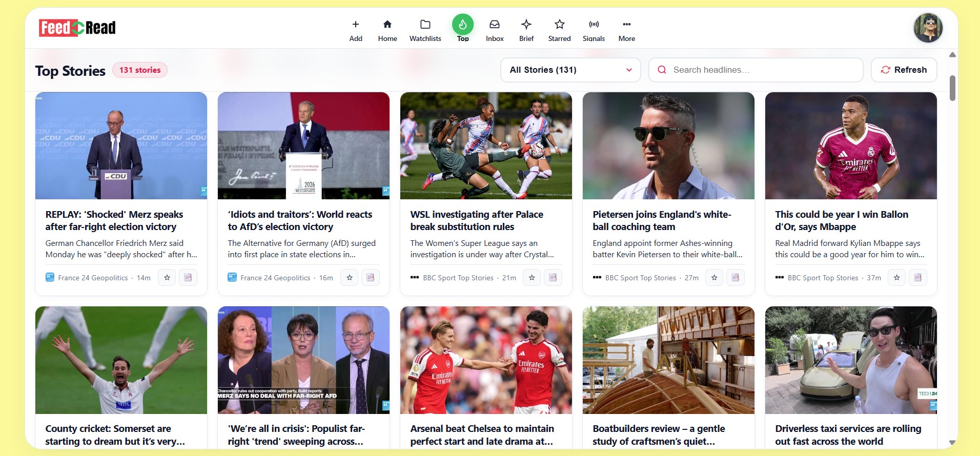Open headline 'Idiots and traitors: World reacts'
Image resolution: width=980 pixels, height=456 pixels.
pyautogui.click(x=300, y=220)
